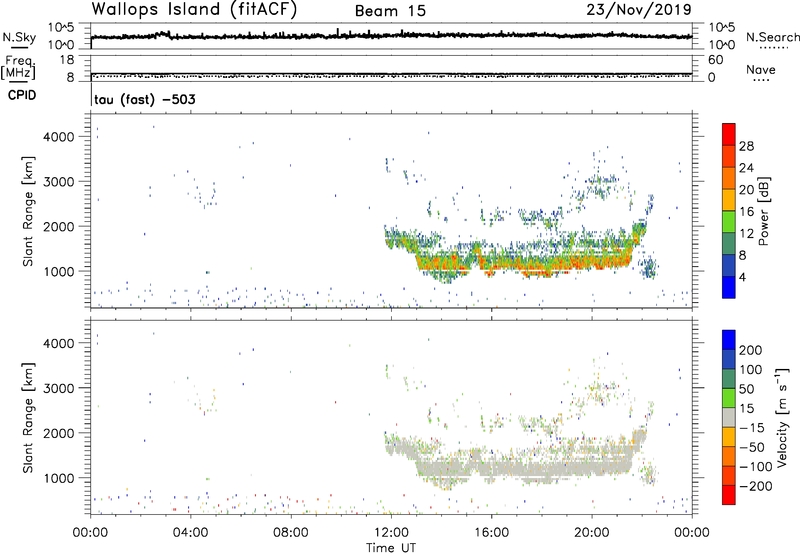
Task: Click 'Slant Range [km]' label of power panel
Action: [28, 211]
